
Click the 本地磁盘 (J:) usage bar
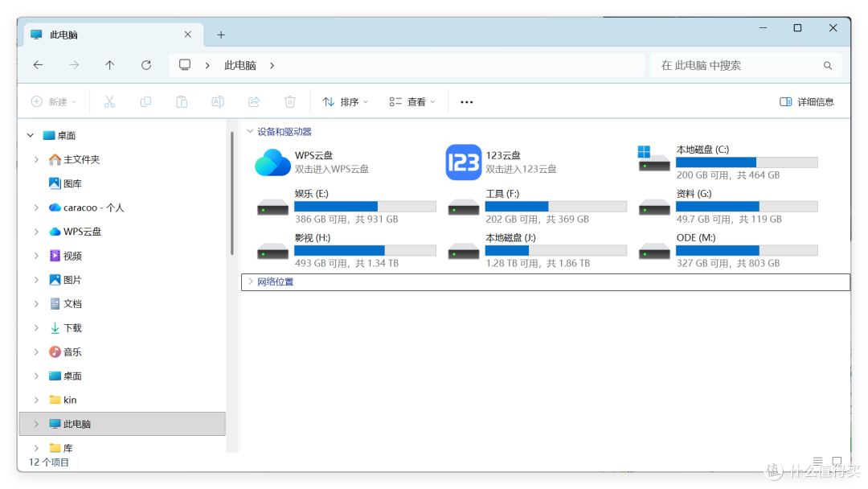556,251
